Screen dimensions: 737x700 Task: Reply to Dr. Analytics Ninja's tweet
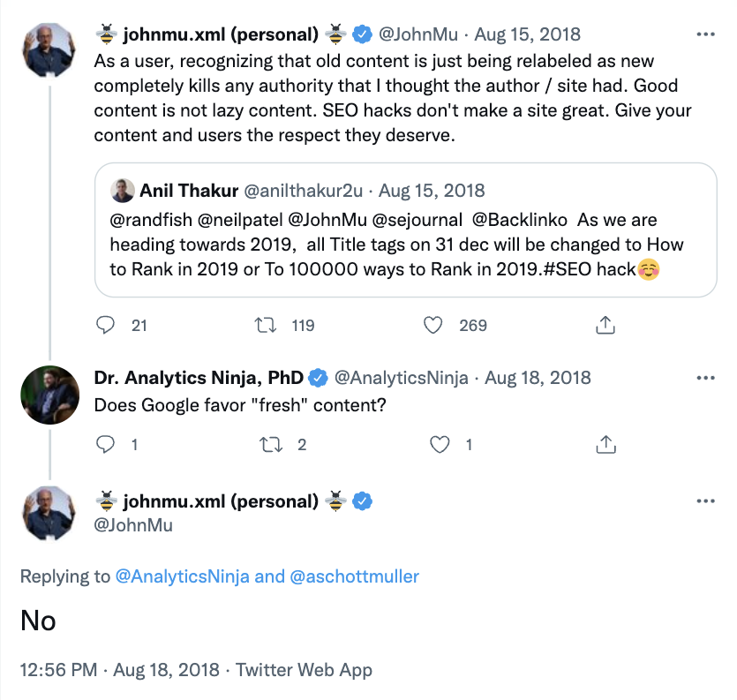click(x=106, y=445)
